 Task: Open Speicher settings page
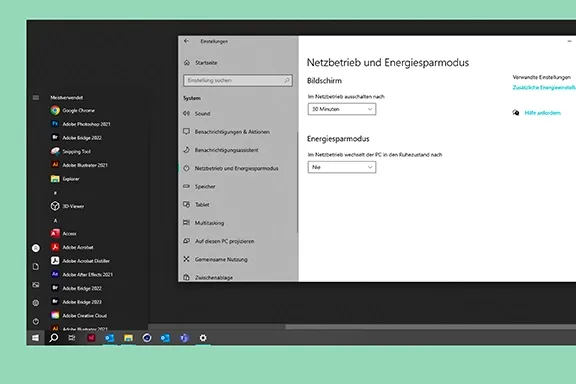(199, 187)
